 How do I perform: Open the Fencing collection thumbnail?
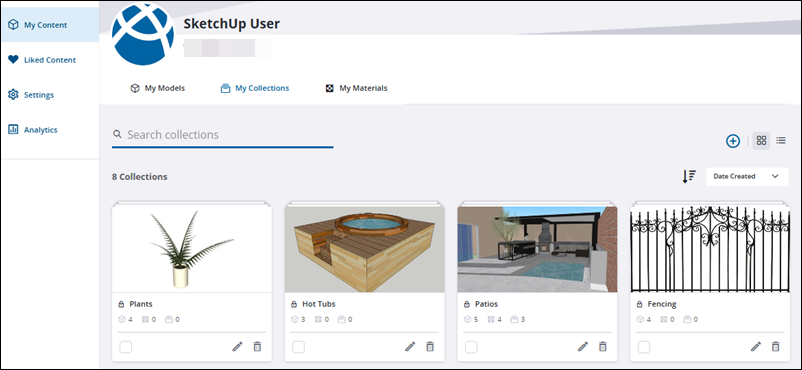click(710, 249)
